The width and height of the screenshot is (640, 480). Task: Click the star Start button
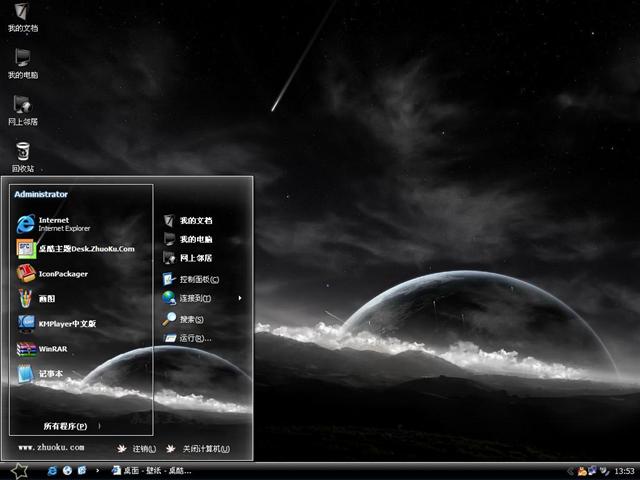19,471
